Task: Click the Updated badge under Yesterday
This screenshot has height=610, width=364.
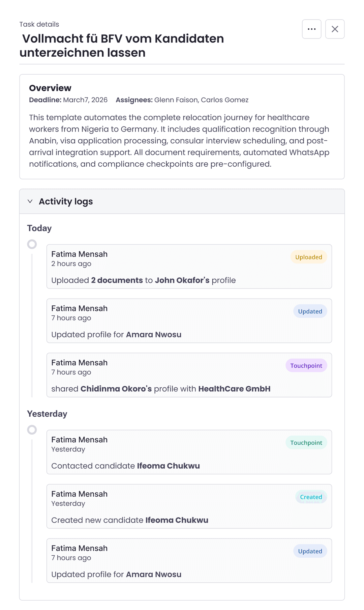Action: tap(310, 551)
